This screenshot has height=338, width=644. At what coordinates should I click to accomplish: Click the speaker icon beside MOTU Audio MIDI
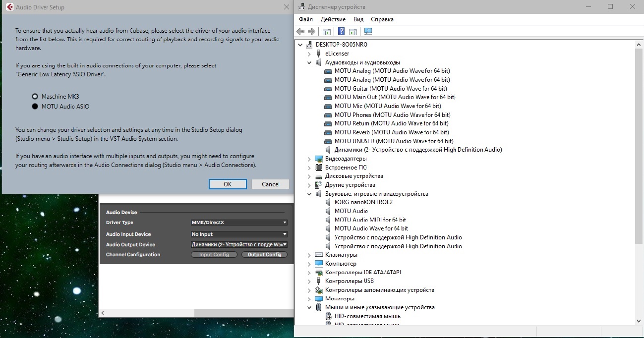(x=328, y=220)
